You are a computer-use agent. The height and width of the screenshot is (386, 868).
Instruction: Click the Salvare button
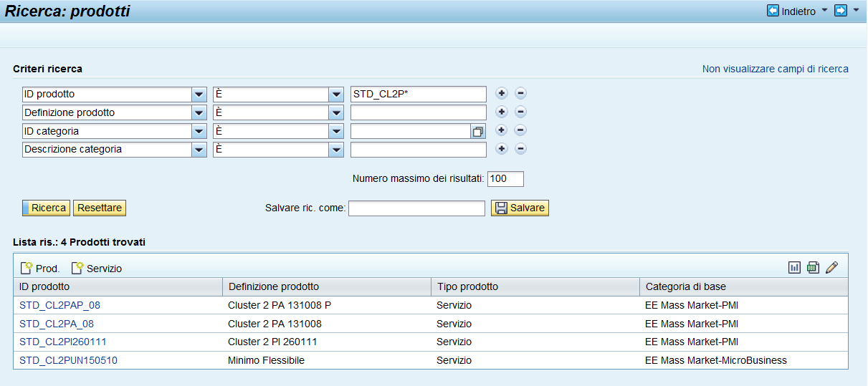[520, 208]
